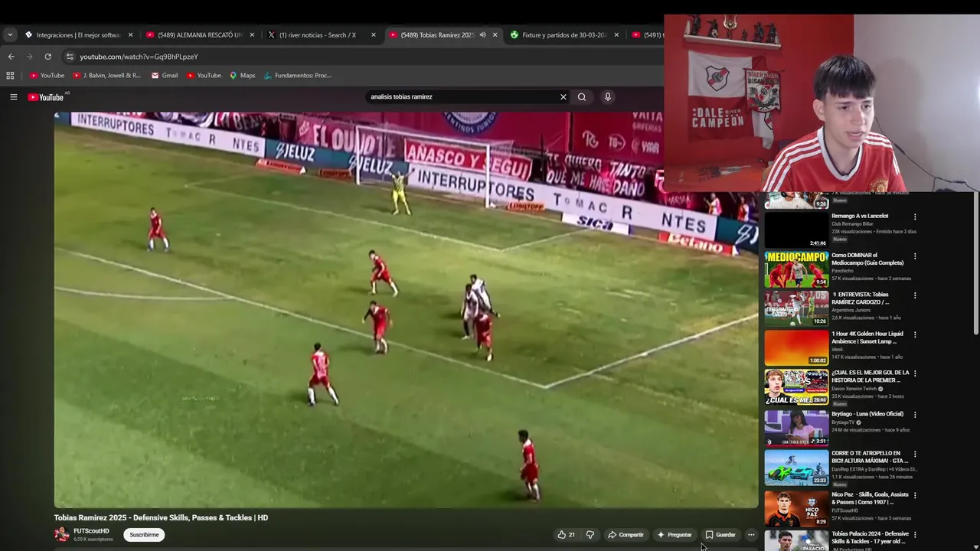Share the video via Compartir

pos(626,535)
